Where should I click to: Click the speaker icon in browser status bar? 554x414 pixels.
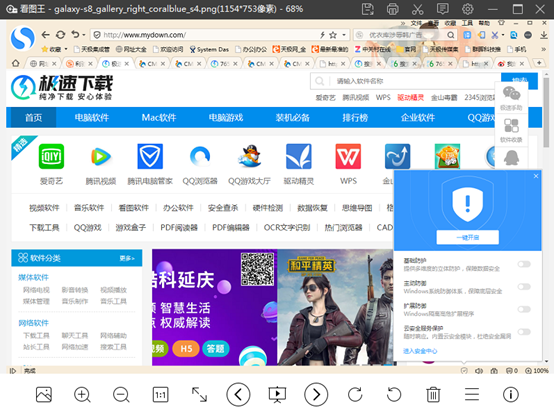479,371
